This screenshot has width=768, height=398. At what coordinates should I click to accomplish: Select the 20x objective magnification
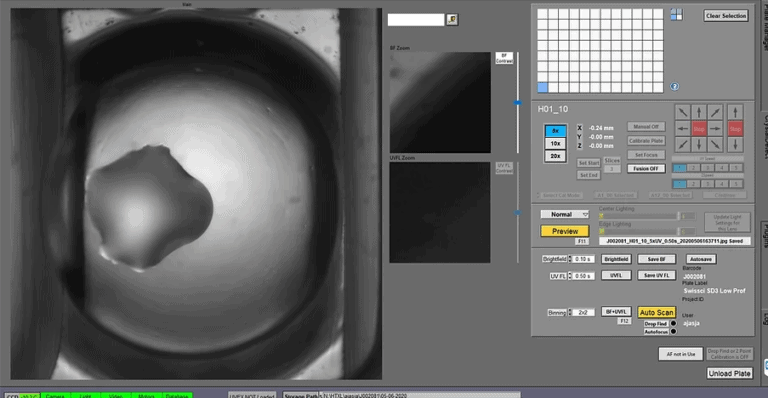tap(555, 156)
